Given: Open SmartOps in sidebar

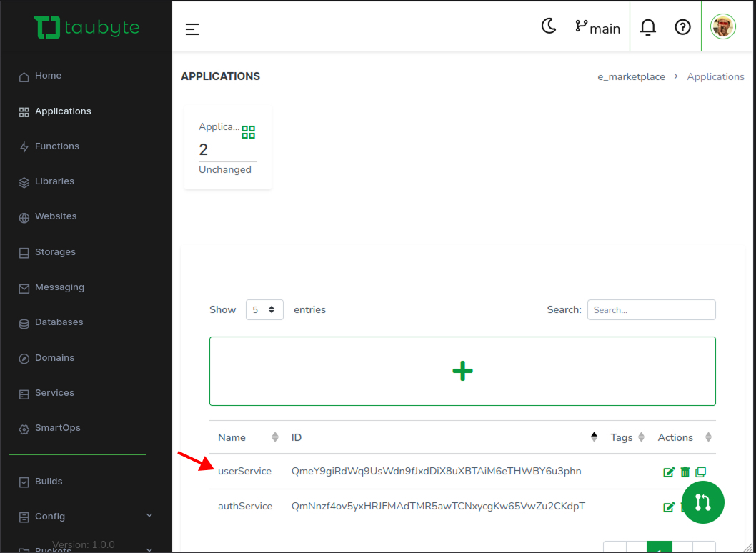Looking at the screenshot, I should pyautogui.click(x=58, y=428).
